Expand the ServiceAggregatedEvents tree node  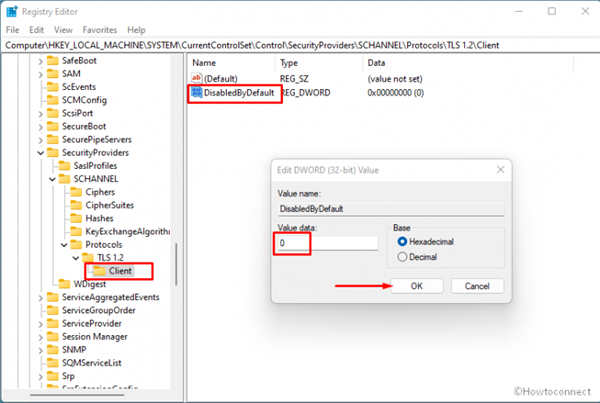pos(41,297)
